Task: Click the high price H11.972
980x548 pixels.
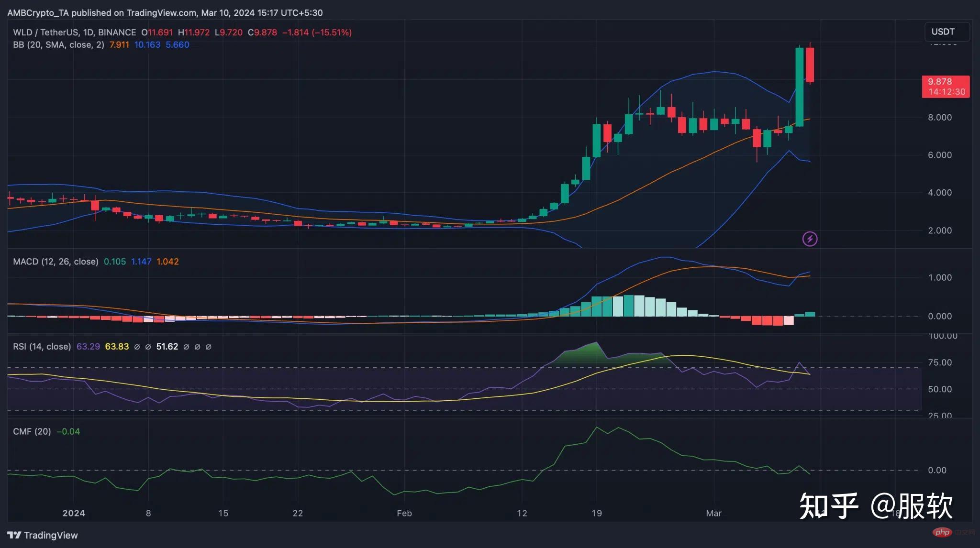Action: click(x=194, y=32)
